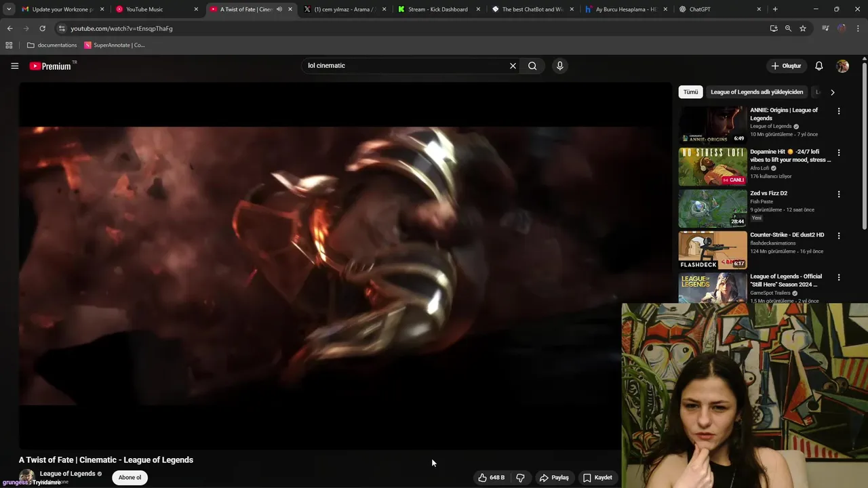
Task: Clear the search text with the X icon
Action: pyautogui.click(x=513, y=66)
